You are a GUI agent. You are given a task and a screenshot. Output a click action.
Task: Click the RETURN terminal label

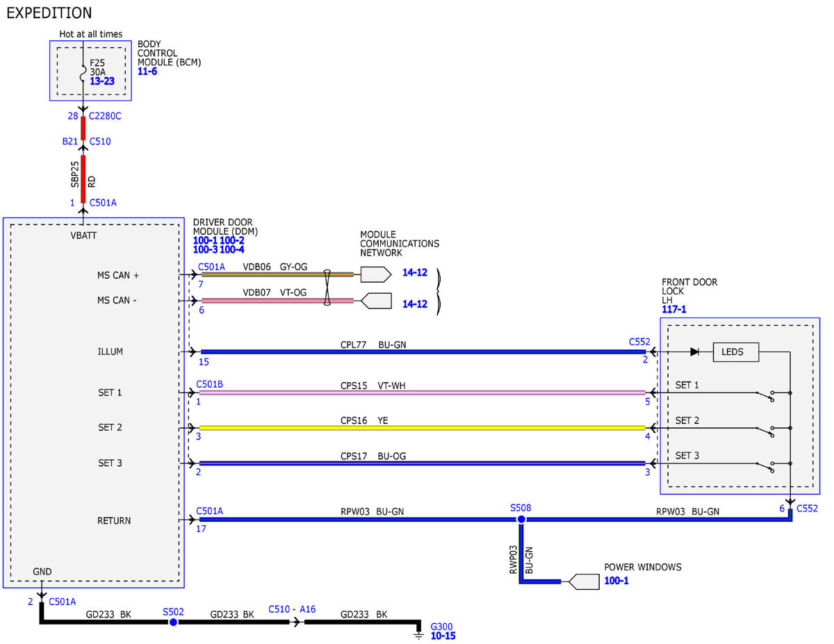point(114,520)
